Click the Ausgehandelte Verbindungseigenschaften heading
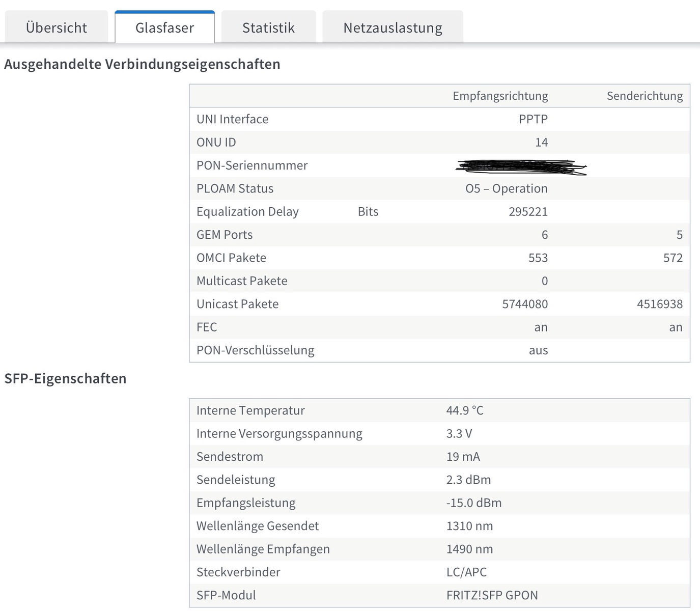700x611 pixels. [142, 64]
